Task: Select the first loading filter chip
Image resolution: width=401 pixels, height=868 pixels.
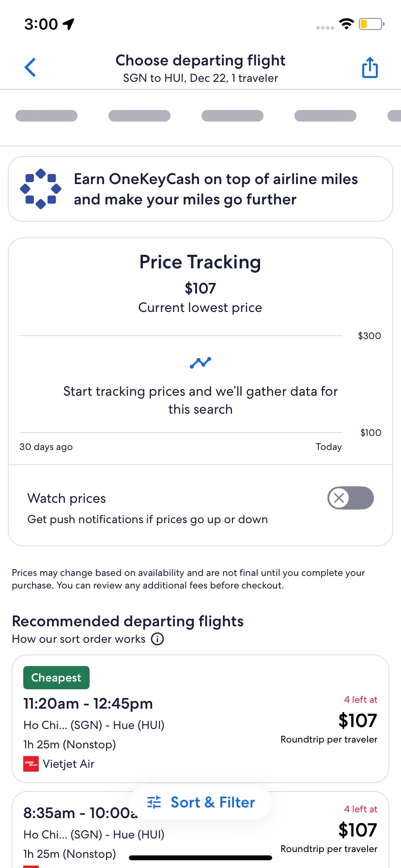Action: click(46, 116)
